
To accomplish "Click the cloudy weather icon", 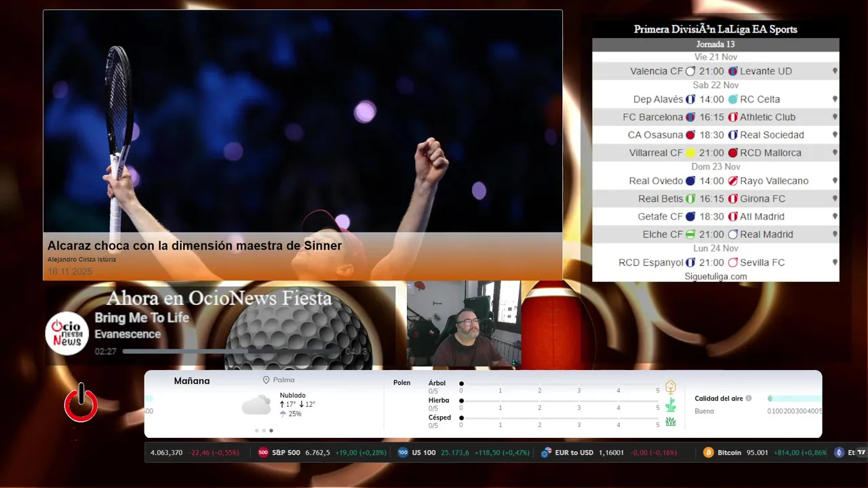I will click(256, 405).
